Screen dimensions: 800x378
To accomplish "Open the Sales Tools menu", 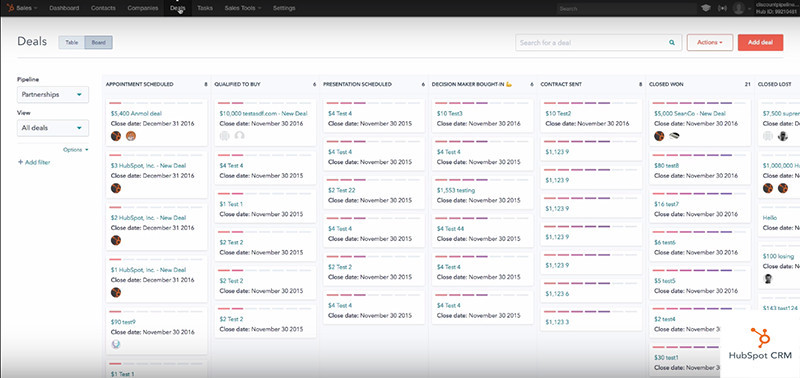I will pyautogui.click(x=243, y=8).
